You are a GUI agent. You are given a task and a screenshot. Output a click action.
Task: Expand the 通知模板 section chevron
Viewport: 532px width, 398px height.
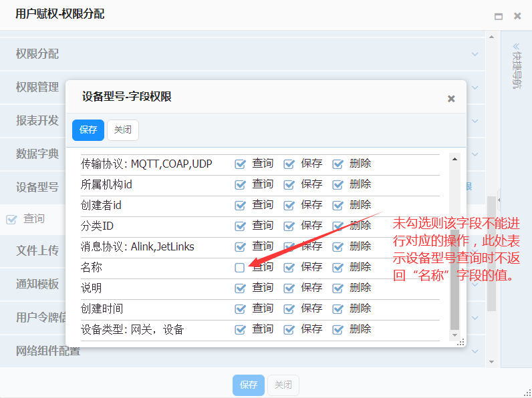pyautogui.click(x=475, y=284)
